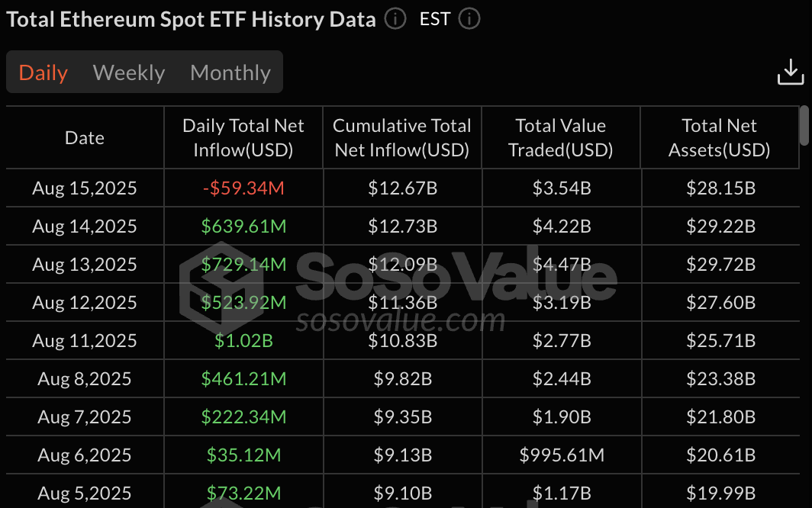Click the $1.02B inflow for Aug 11
This screenshot has width=812, height=508.
(243, 340)
